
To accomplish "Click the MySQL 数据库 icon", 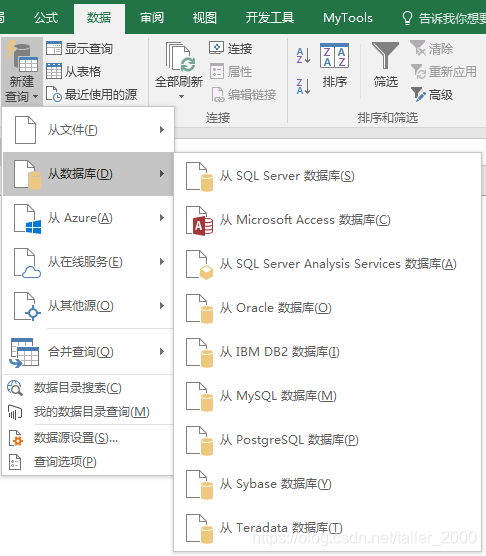I will [x=199, y=396].
